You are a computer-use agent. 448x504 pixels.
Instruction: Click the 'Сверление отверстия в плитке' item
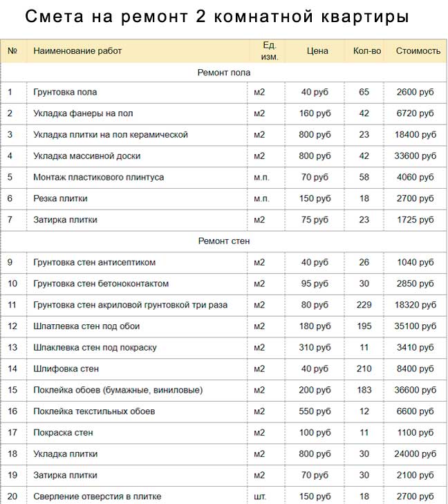pos(97,496)
